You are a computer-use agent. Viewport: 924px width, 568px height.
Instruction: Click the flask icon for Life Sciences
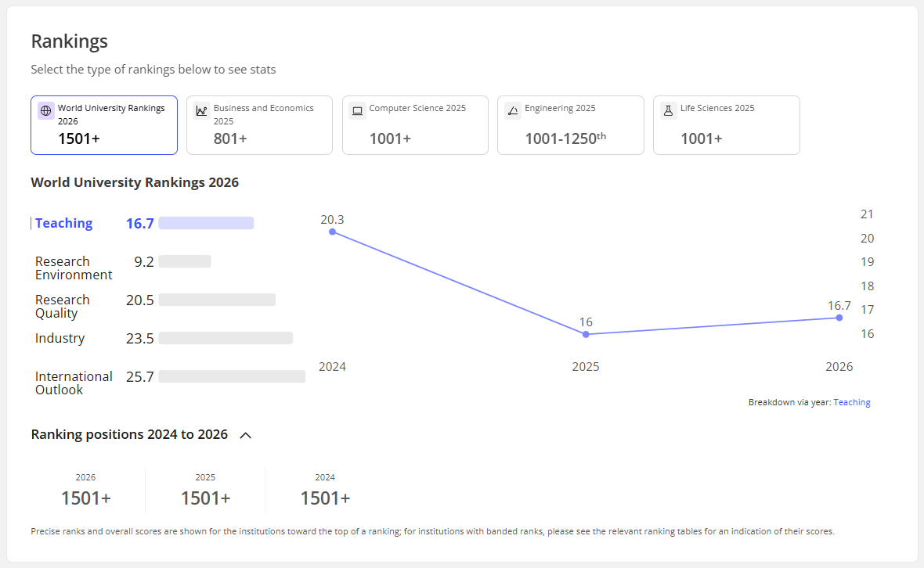[668, 111]
